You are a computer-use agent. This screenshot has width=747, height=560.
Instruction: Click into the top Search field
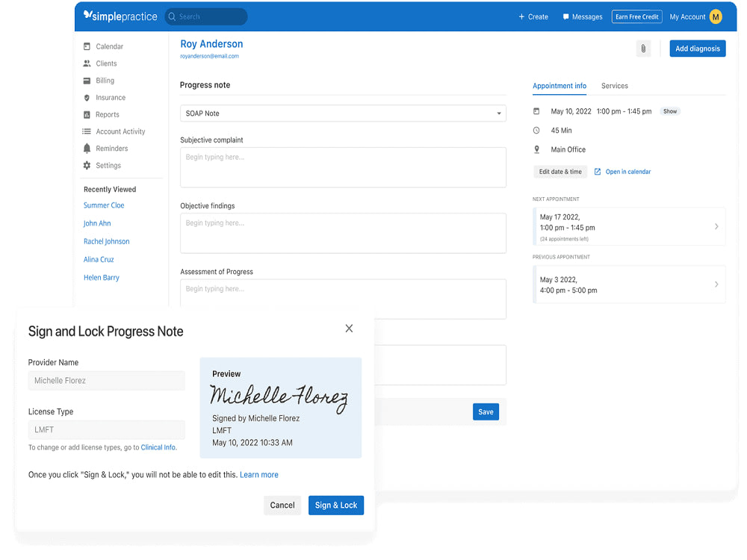pyautogui.click(x=206, y=16)
